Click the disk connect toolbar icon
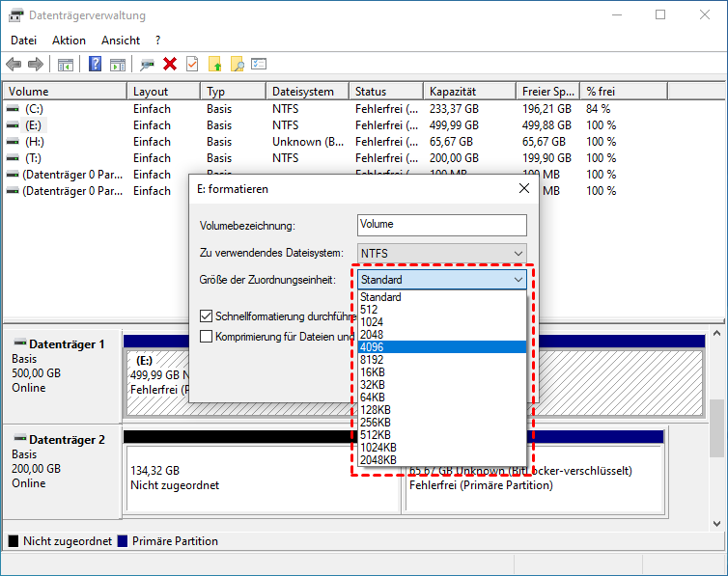The width and height of the screenshot is (728, 576). tap(147, 64)
